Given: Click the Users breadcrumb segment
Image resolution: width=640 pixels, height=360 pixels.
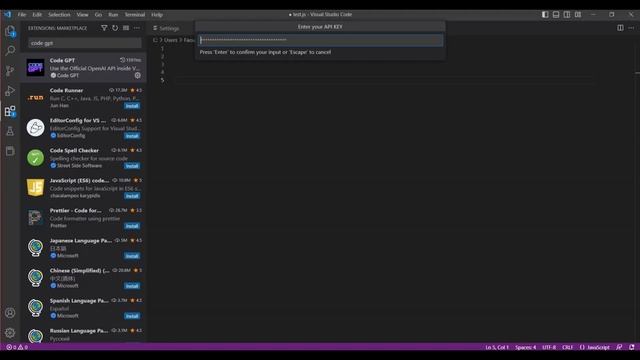Looking at the screenshot, I should coord(171,40).
